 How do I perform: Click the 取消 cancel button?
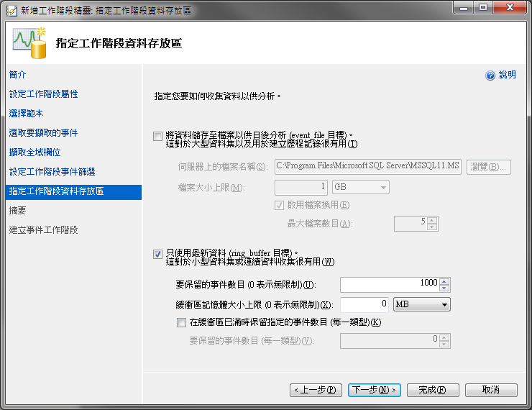click(x=491, y=390)
